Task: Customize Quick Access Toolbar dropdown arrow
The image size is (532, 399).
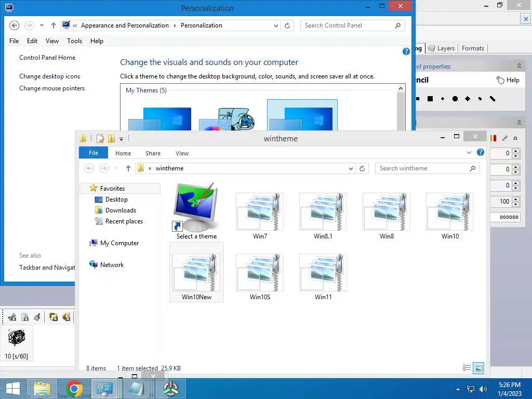Action: [121, 139]
